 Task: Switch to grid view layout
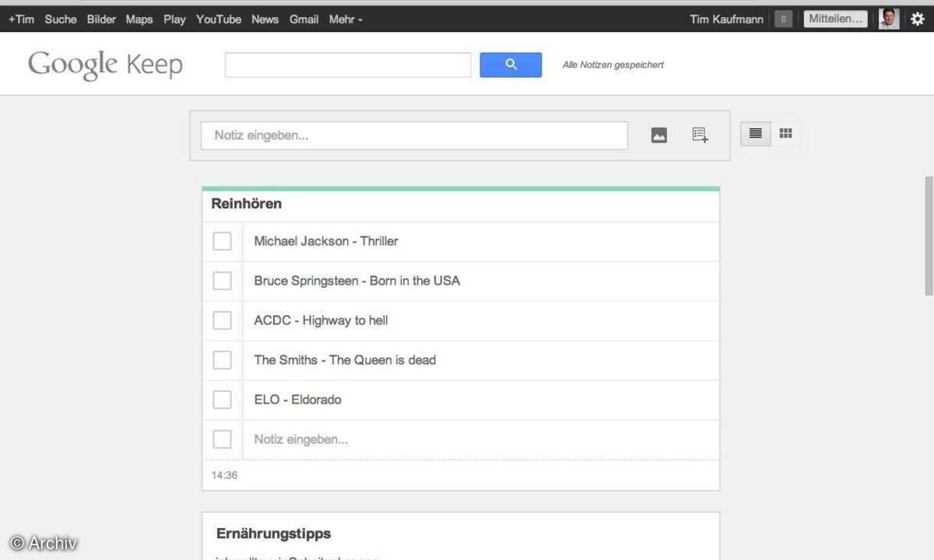pyautogui.click(x=785, y=134)
